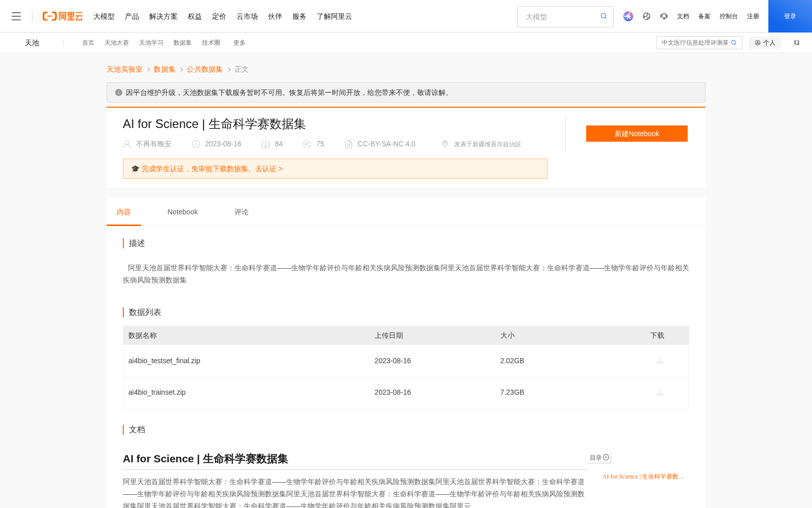Click the search icon in Tianchi search box

(x=734, y=43)
